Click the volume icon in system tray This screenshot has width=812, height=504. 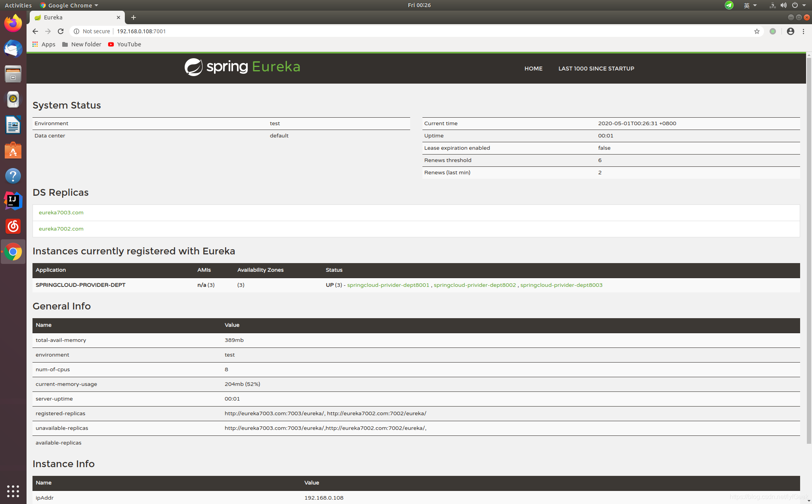point(783,5)
